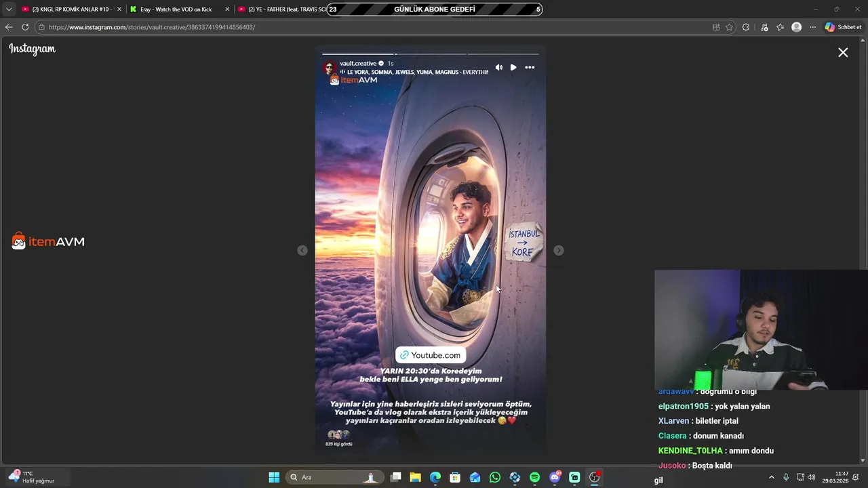Close the Eray Kick VOD tab

pos(227,9)
